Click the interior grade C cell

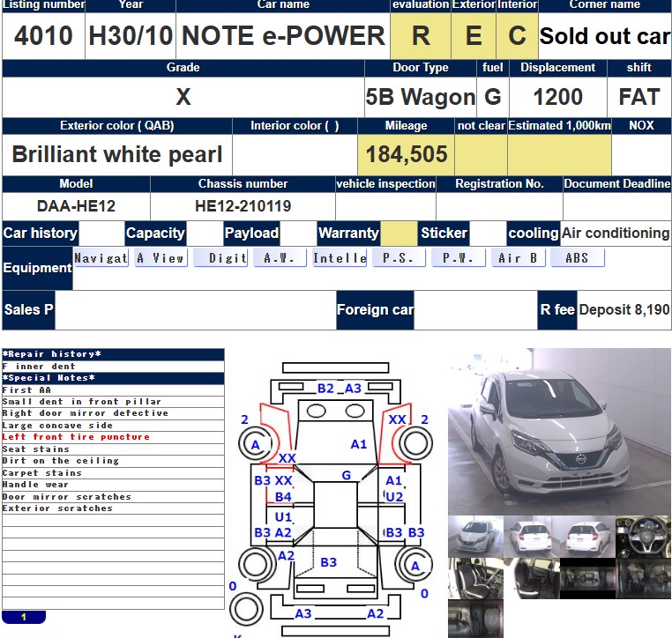point(518,36)
